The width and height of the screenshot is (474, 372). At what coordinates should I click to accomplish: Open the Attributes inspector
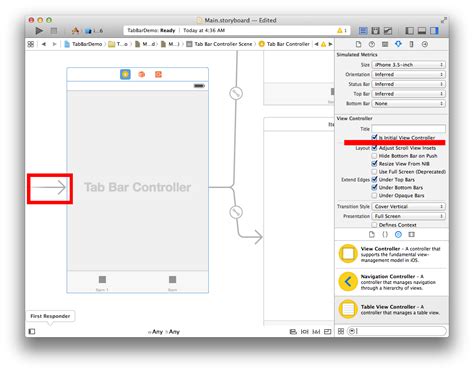coord(398,44)
